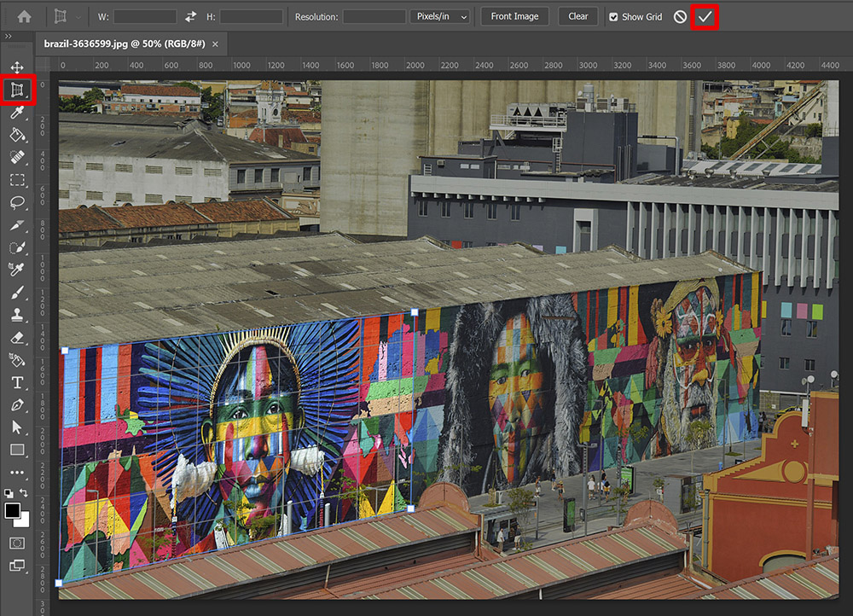The height and width of the screenshot is (616, 853).
Task: Toggle Quick Mask mode icon
Action: (x=17, y=543)
